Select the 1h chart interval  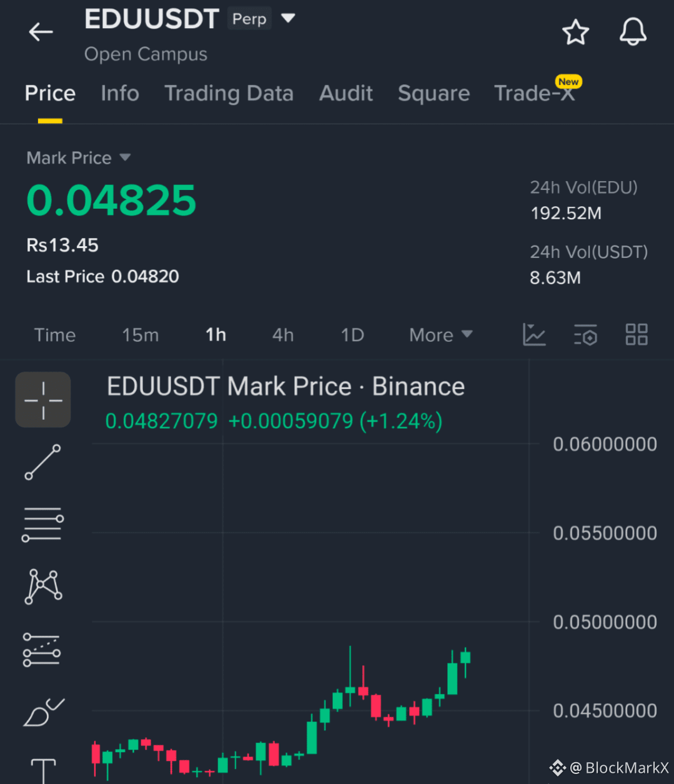point(216,335)
